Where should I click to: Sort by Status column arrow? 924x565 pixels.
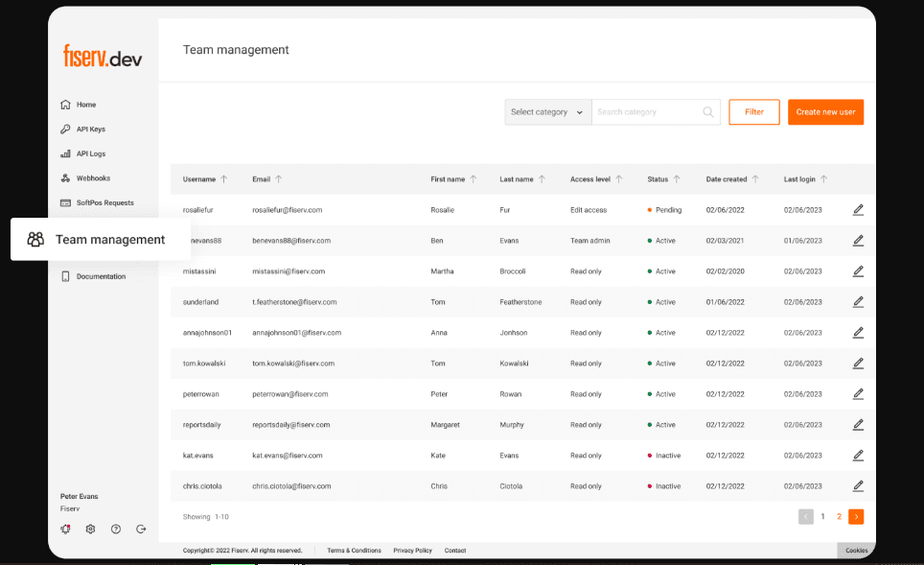point(677,179)
